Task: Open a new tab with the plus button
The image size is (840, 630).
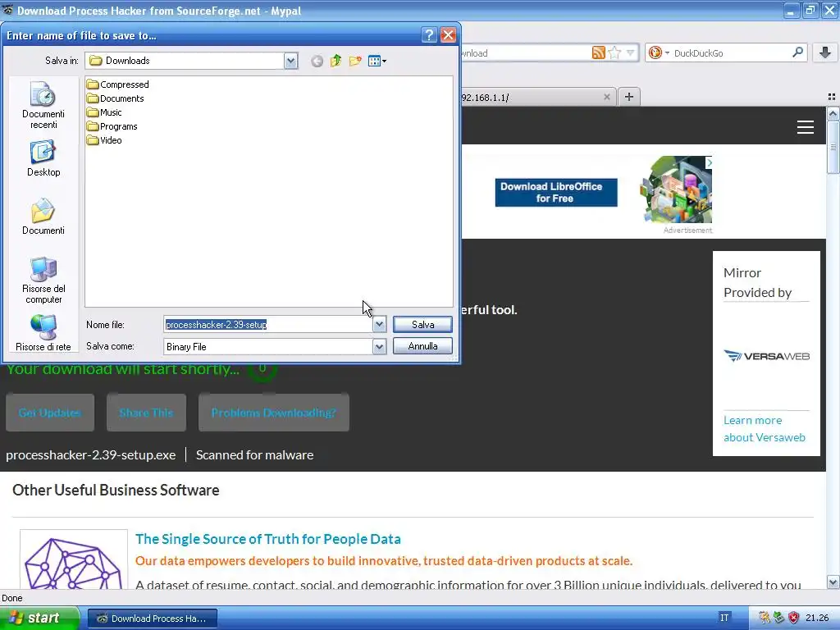Action: (629, 97)
